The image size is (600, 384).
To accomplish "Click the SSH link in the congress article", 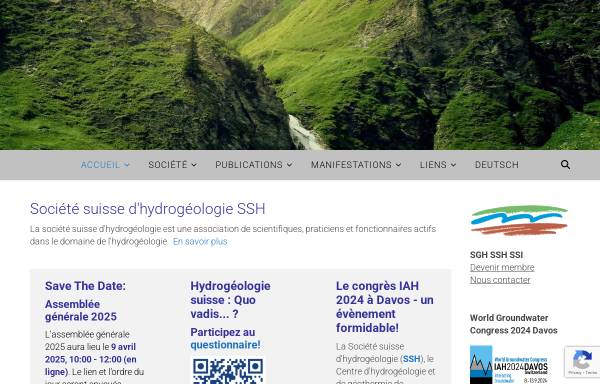I will click(x=412, y=359).
